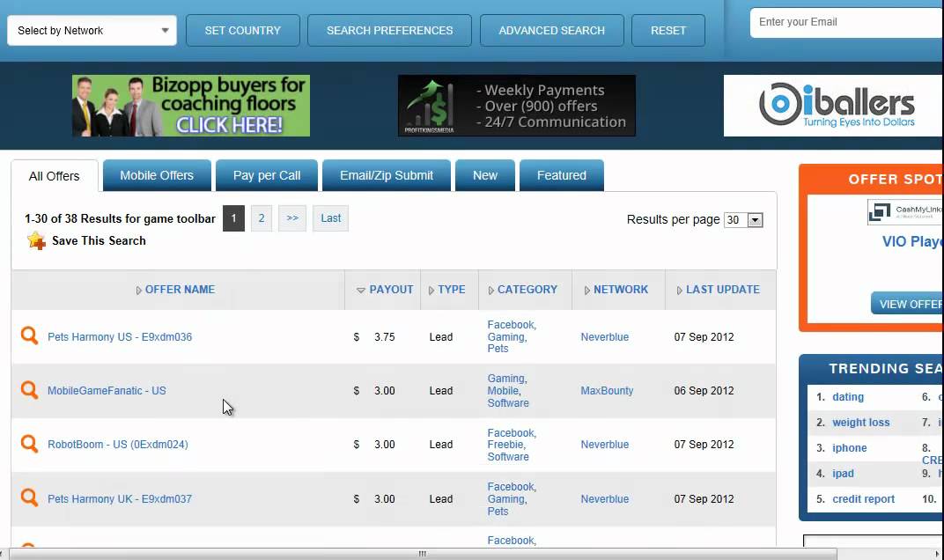Open Search Preferences
Image resolution: width=944 pixels, height=560 pixels.
[x=389, y=30]
